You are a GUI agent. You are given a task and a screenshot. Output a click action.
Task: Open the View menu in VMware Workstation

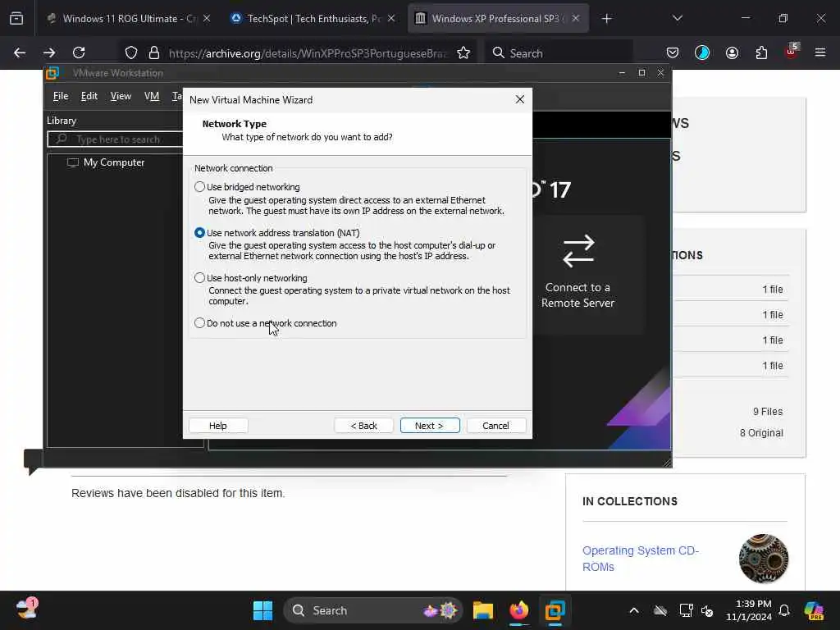121,96
